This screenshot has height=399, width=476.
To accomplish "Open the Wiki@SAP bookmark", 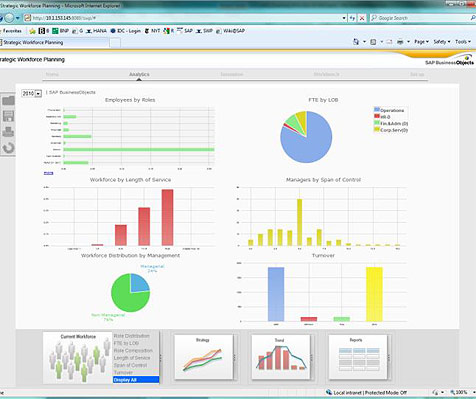I will point(230,31).
